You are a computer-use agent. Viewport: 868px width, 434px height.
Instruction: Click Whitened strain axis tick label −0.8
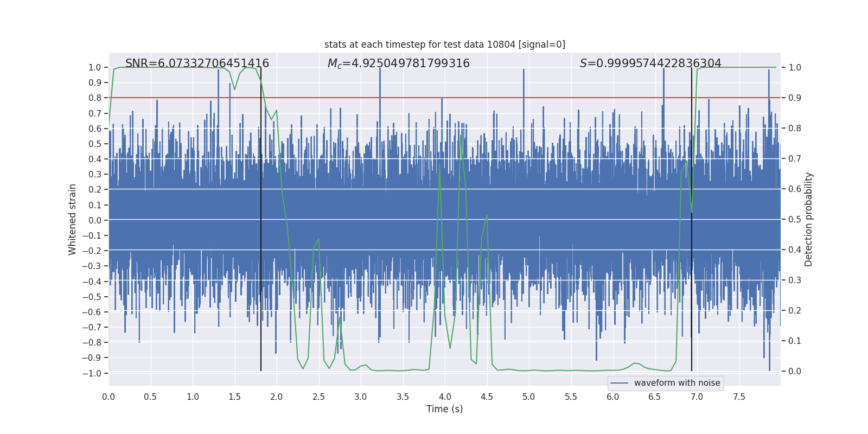tap(92, 343)
